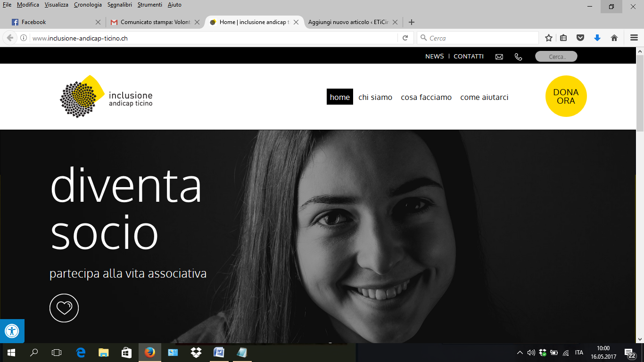Close the Aggiungi nuovo articolo tab

tap(395, 22)
